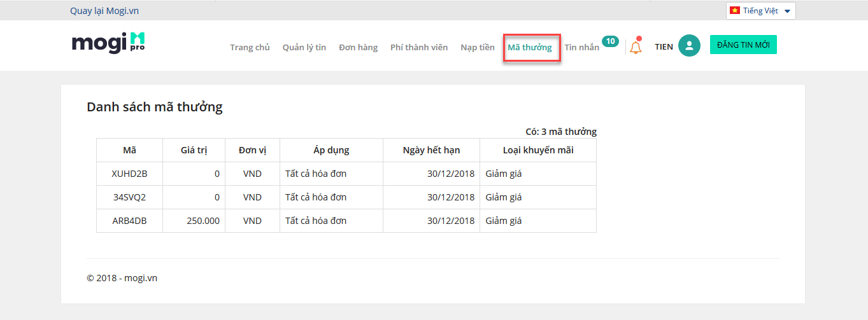Click the message count badge 10
Viewport: 868px width, 320px height.
(x=610, y=41)
